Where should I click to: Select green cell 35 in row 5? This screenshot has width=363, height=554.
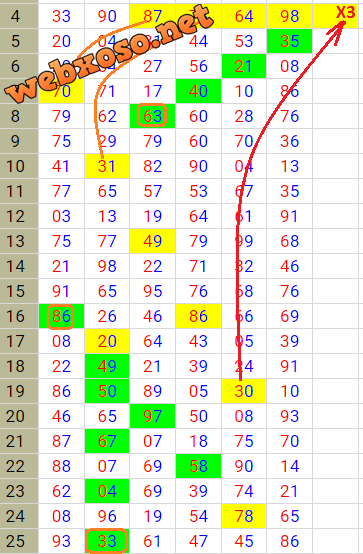click(289, 41)
